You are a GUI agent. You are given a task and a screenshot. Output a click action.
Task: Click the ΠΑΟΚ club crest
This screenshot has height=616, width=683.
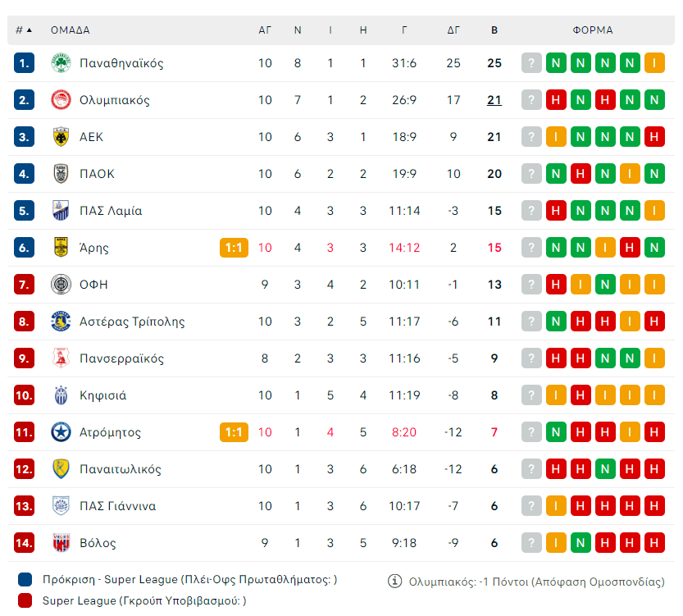61,174
